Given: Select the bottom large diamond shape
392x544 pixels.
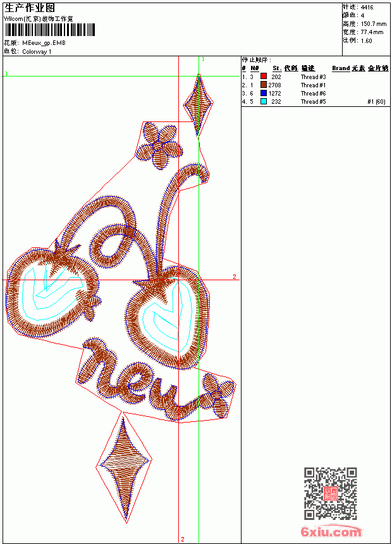Looking at the screenshot, I should click(x=124, y=467).
